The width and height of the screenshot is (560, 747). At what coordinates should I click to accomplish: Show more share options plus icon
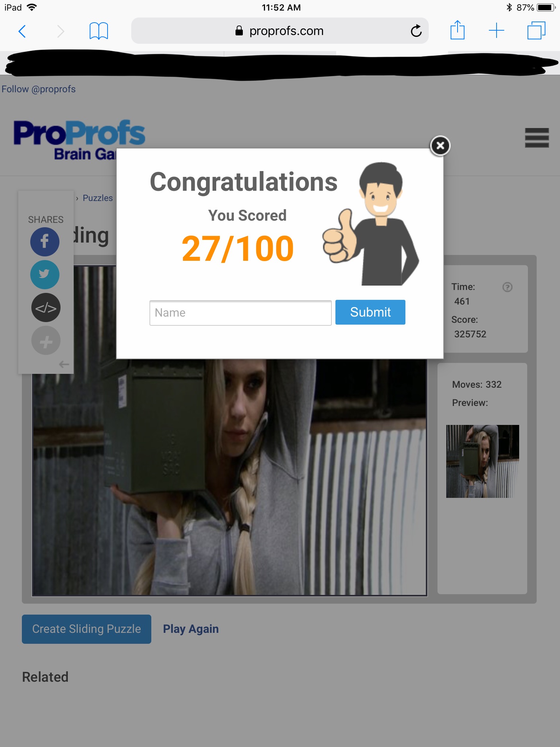pos(46,340)
